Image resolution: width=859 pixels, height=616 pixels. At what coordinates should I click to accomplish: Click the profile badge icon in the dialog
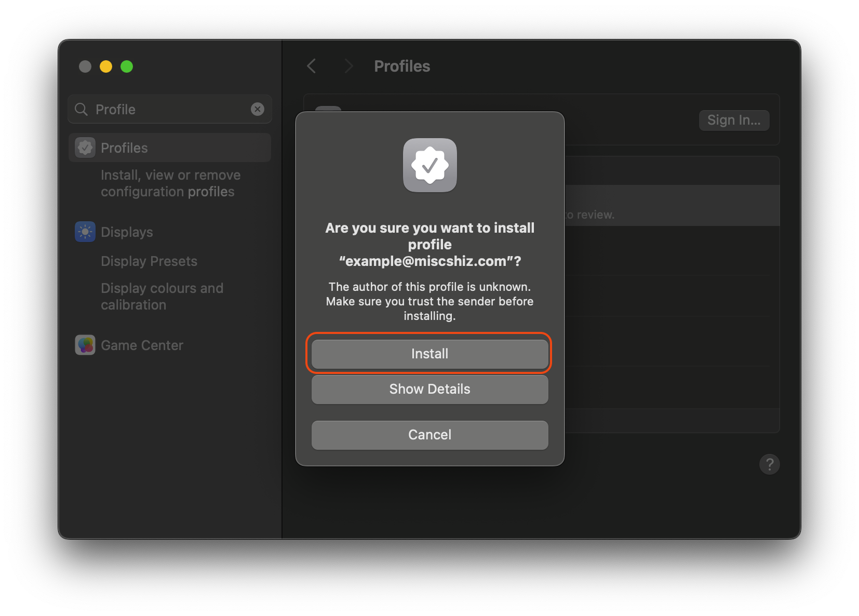(430, 165)
